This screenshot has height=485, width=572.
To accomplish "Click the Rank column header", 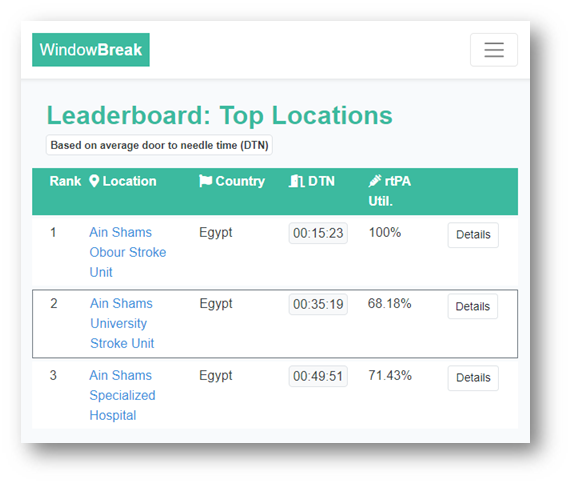I will click(65, 181).
